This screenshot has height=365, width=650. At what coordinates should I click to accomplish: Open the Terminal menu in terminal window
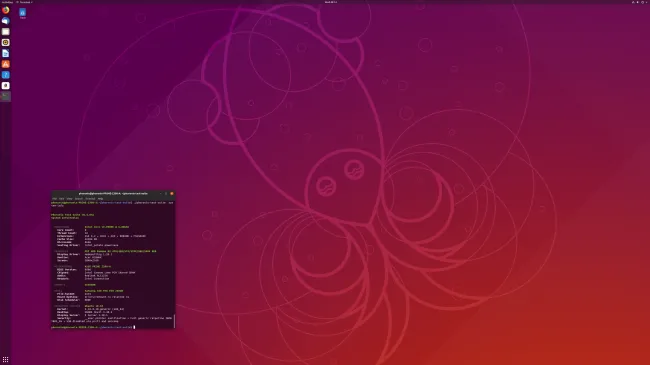point(90,199)
